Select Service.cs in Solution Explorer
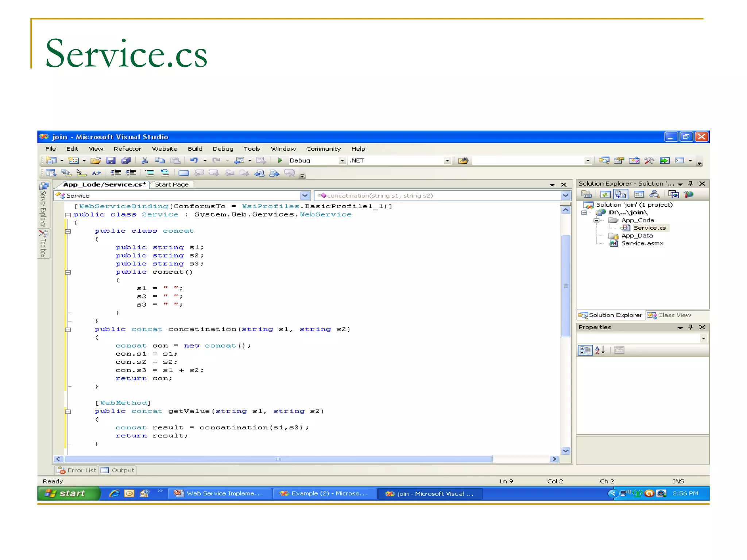 650,228
